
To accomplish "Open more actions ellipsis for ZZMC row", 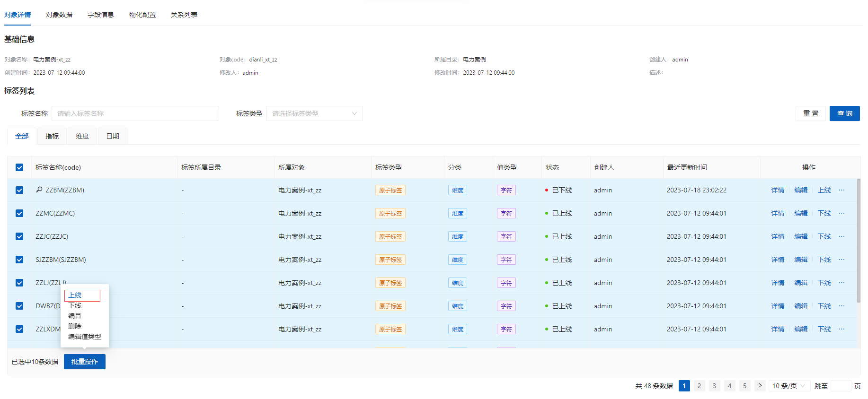I will pyautogui.click(x=841, y=213).
